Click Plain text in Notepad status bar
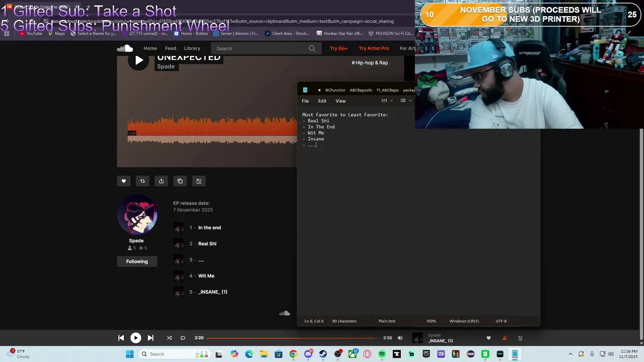 (387, 321)
